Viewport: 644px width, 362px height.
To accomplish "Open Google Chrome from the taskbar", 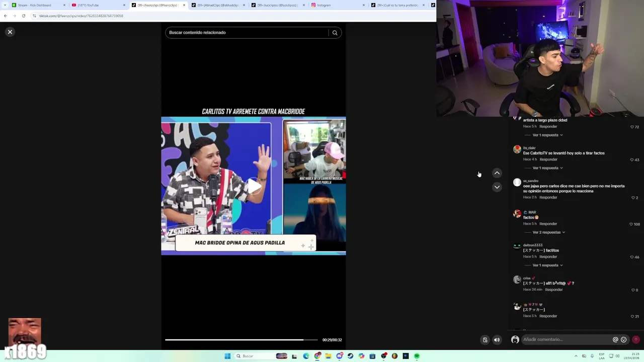I will pyautogui.click(x=317, y=356).
